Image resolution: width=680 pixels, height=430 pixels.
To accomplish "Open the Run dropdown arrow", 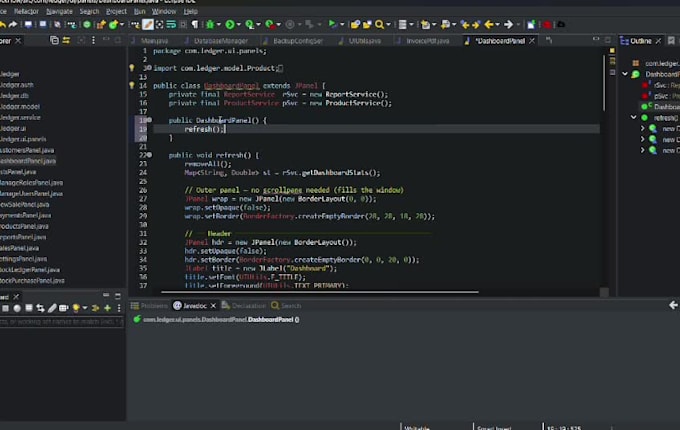I will [x=238, y=25].
